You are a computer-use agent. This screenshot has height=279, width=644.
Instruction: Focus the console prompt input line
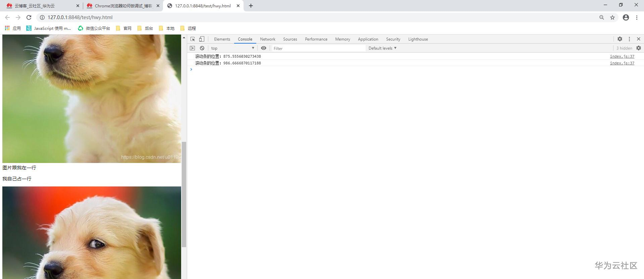tap(416, 69)
